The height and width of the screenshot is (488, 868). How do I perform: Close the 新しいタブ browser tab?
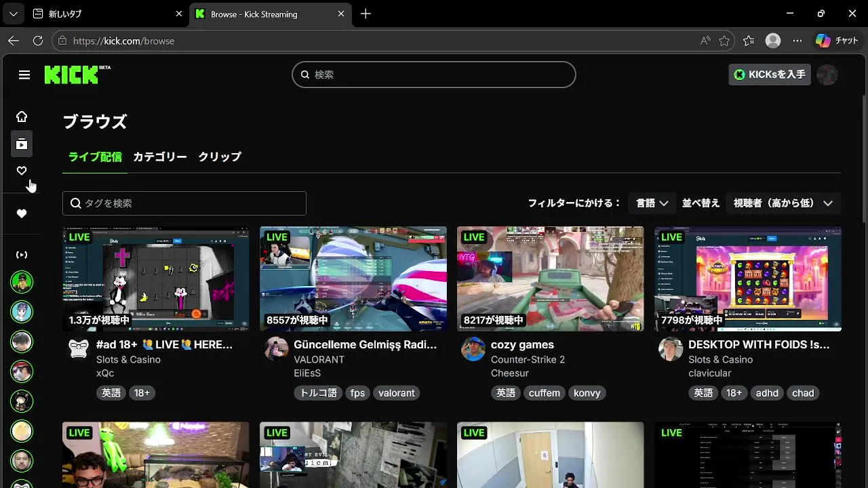point(179,14)
